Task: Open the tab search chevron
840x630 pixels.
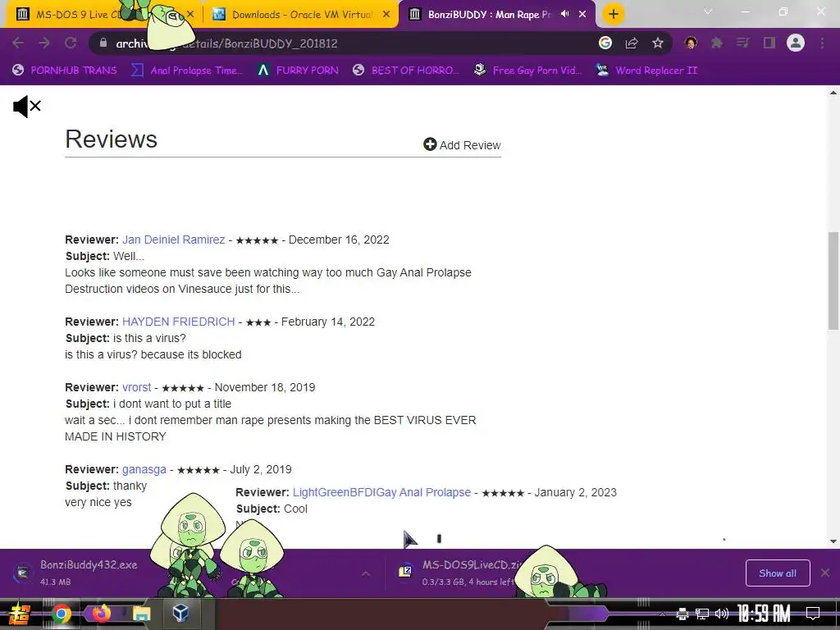Action: (708, 11)
